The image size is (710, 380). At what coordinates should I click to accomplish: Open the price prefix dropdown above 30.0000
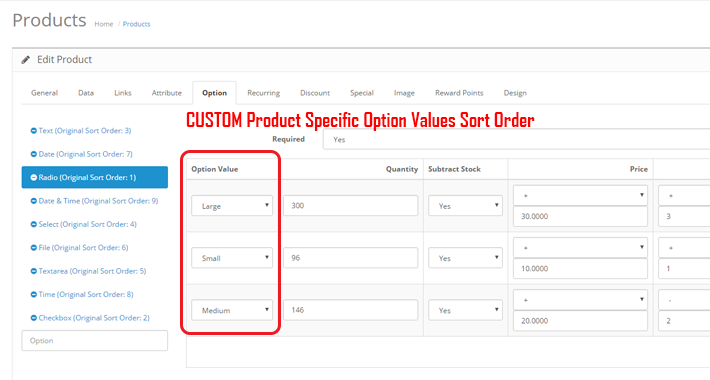[580, 195]
